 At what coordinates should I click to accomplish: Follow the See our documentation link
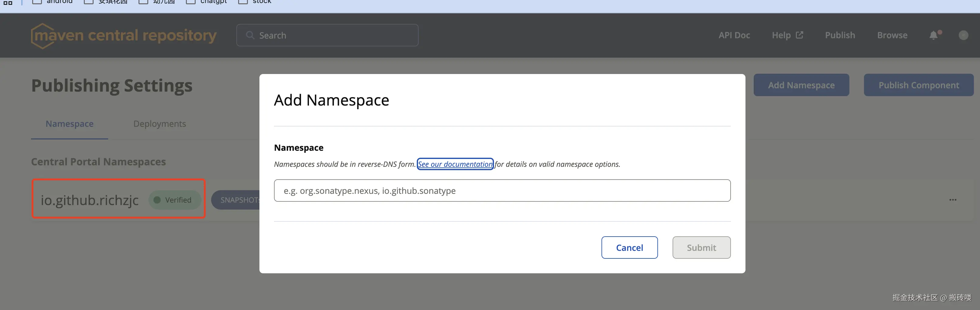coord(455,164)
